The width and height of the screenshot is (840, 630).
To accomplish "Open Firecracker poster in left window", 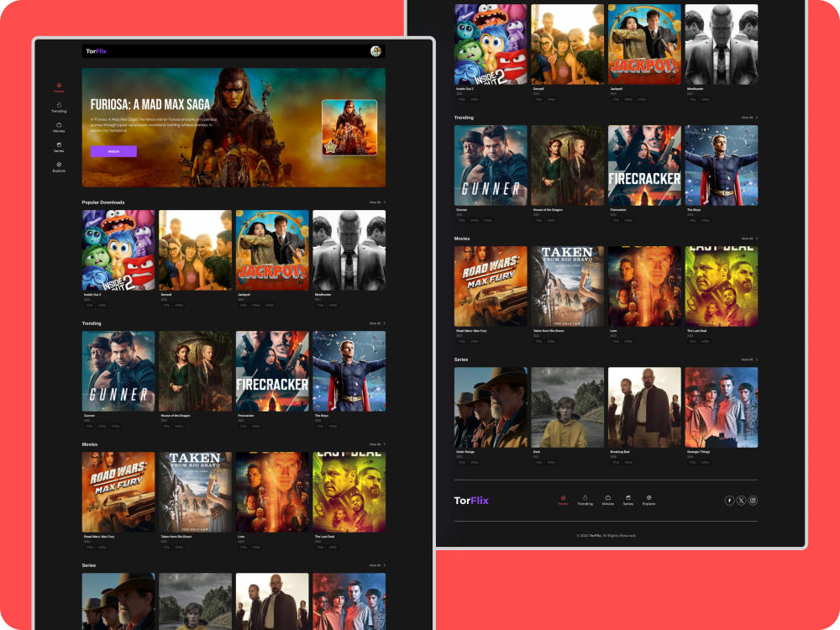I will [272, 371].
